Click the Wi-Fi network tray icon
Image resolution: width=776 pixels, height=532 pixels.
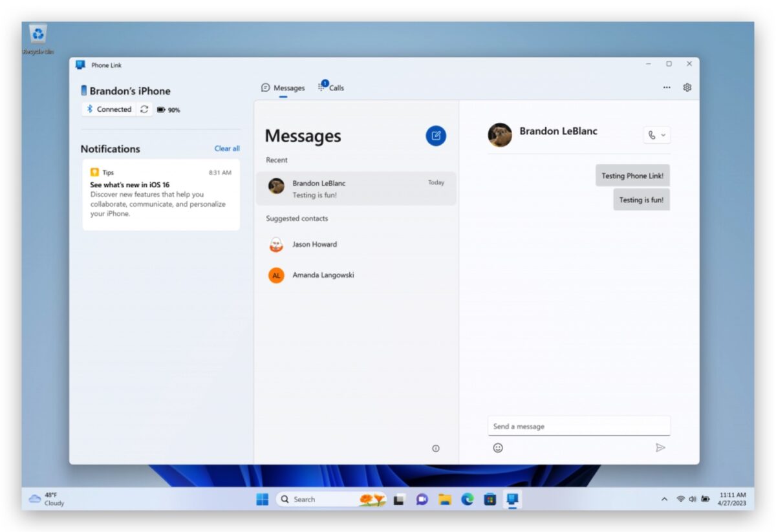pos(681,499)
